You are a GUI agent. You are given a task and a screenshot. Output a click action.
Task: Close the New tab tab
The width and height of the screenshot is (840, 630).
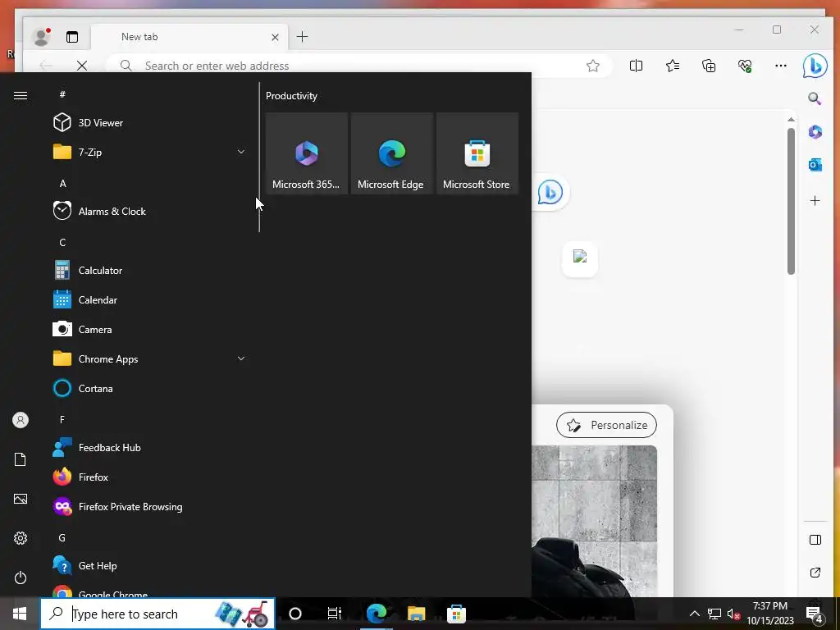275,37
